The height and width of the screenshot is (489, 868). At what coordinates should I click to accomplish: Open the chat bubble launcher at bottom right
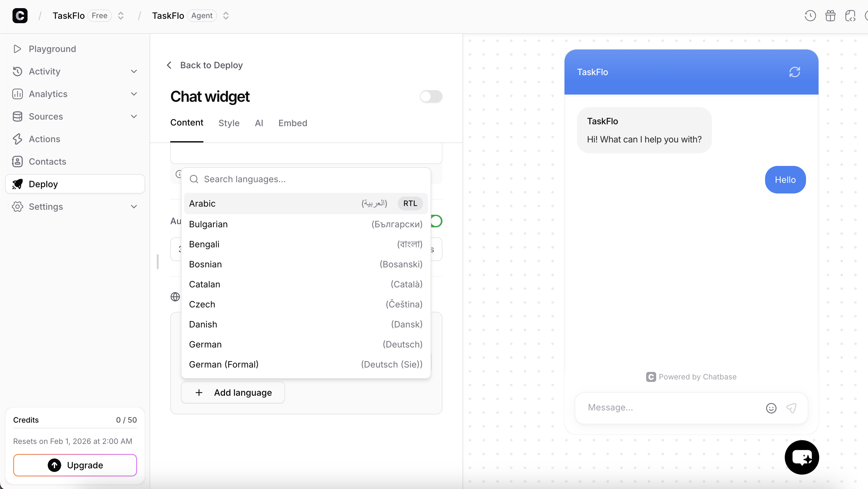pos(802,457)
